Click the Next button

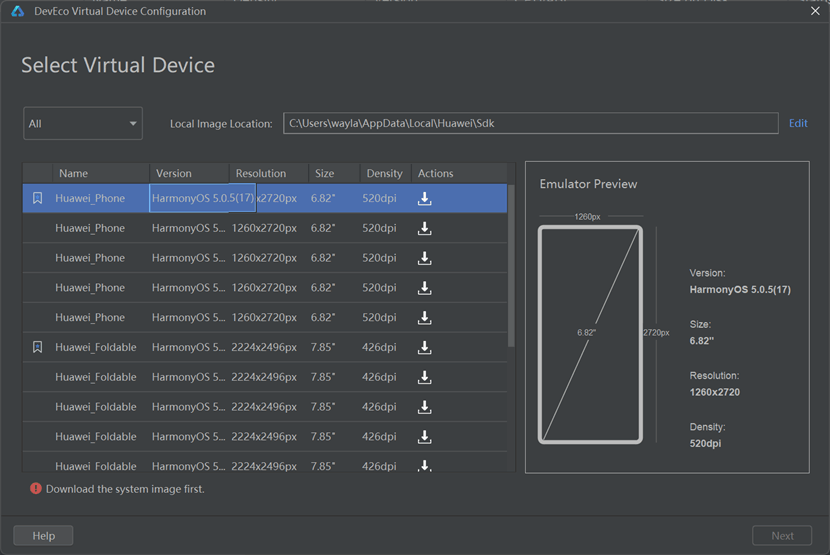point(782,535)
